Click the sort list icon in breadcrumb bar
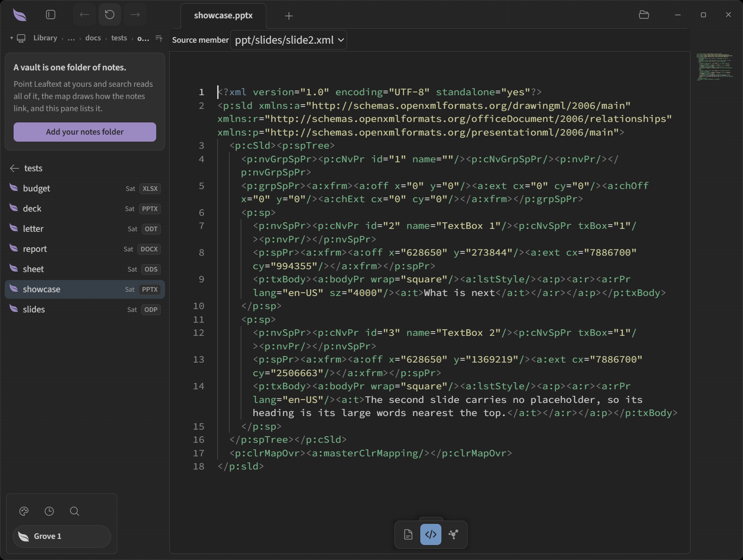The image size is (743, 560). point(159,38)
